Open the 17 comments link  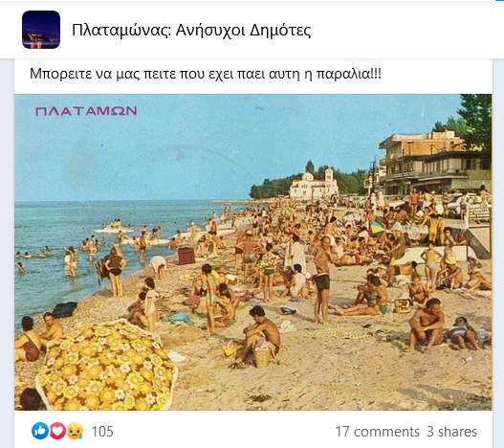pos(378,432)
